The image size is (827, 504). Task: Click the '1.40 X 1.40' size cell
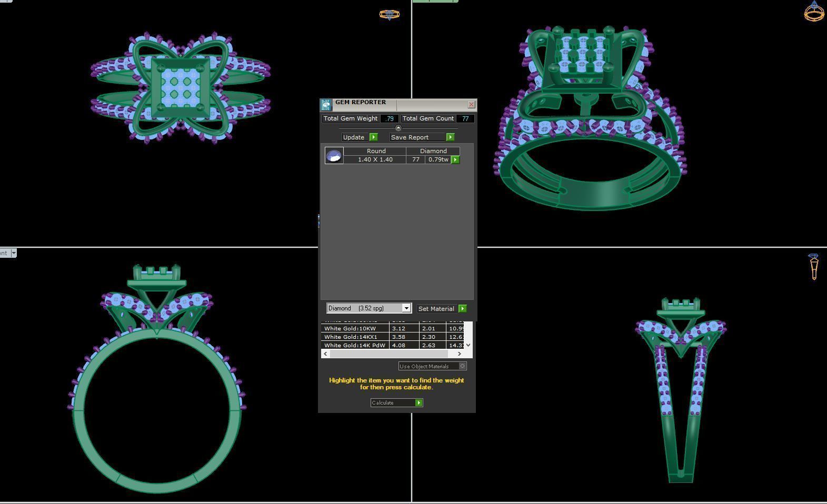(x=375, y=159)
